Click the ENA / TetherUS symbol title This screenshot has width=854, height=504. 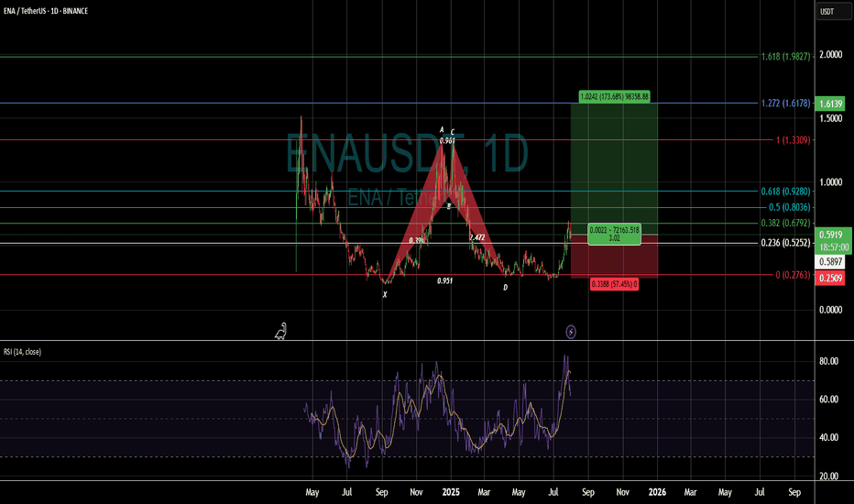(x=46, y=11)
